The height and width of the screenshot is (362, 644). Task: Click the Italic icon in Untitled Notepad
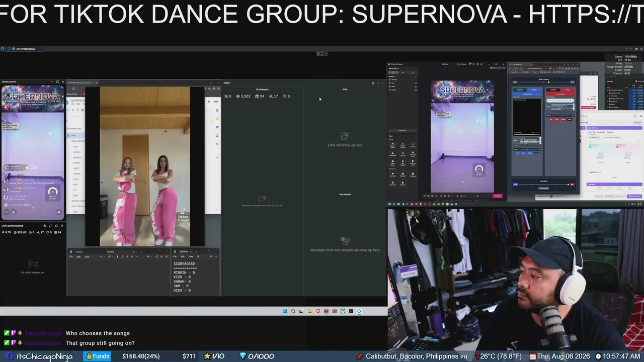click(122, 257)
